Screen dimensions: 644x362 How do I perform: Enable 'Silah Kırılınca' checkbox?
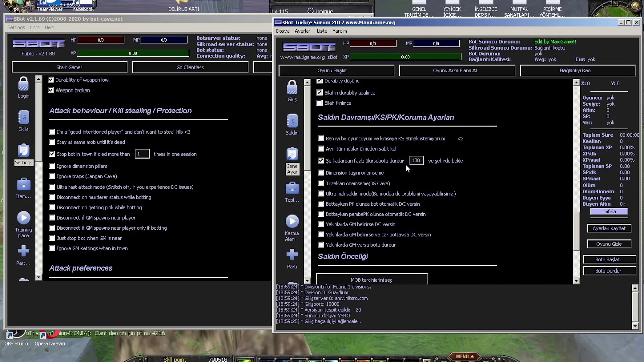319,103
